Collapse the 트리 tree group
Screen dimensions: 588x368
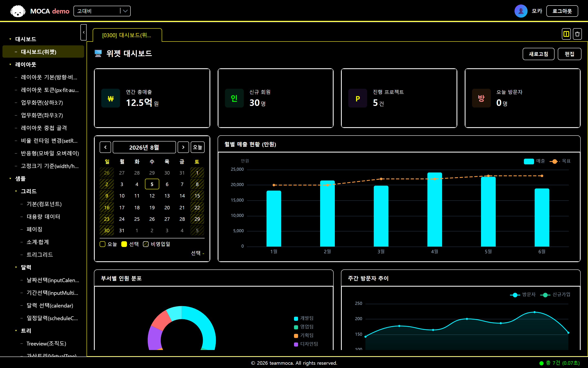tap(16, 331)
